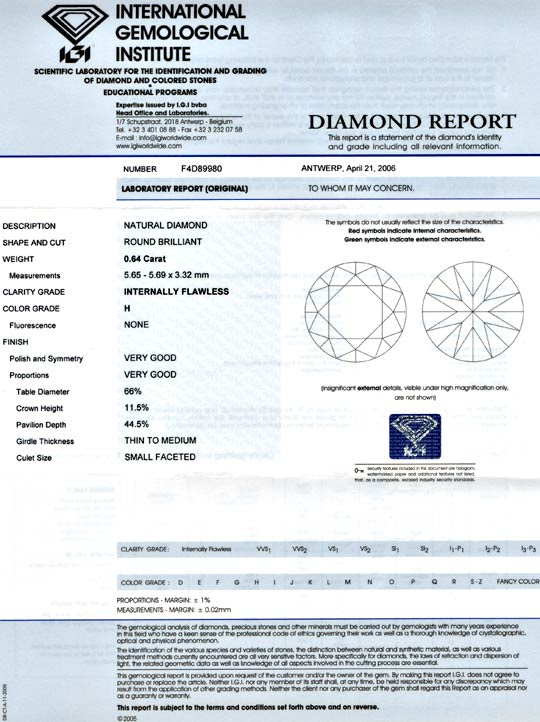The height and width of the screenshot is (722, 540).
Task: Click TO WHOM IT MAY CONCERN text
Action: (x=361, y=188)
